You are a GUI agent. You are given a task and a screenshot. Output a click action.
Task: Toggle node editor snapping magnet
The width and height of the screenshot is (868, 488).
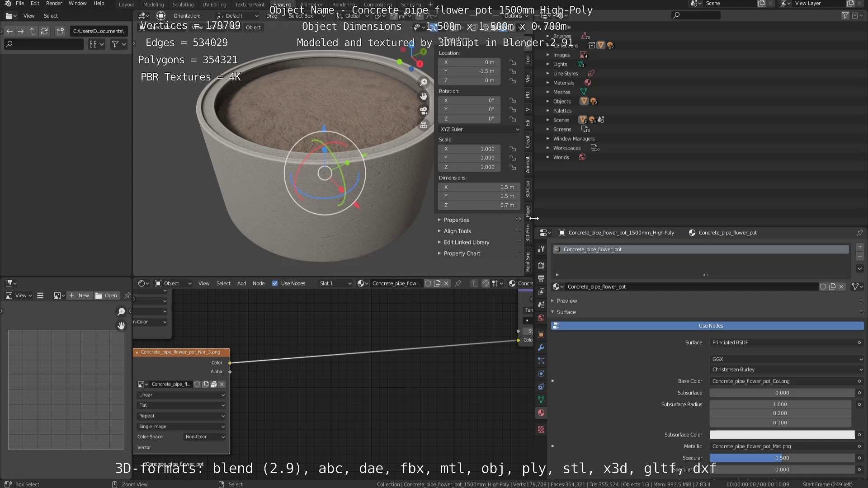(485, 284)
